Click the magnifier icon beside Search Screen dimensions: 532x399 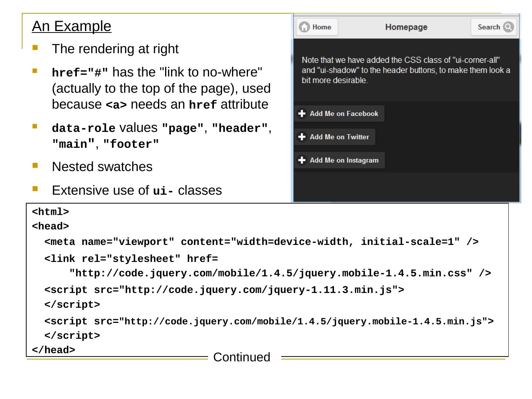pyautogui.click(x=508, y=27)
